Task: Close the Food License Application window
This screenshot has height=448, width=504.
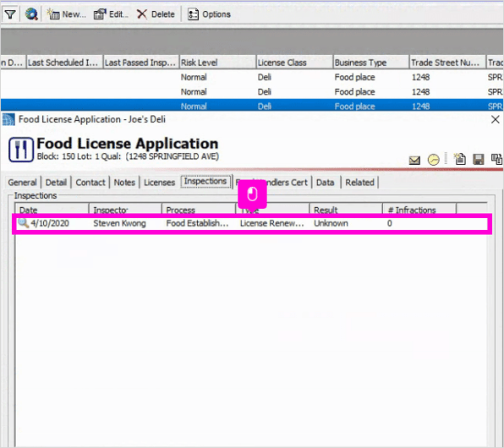Action: (496, 119)
